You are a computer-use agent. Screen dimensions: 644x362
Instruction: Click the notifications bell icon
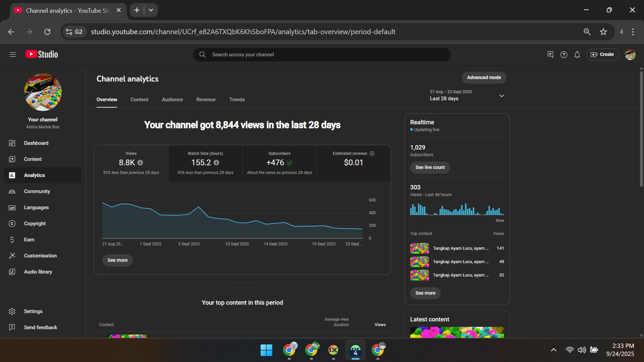tap(577, 55)
